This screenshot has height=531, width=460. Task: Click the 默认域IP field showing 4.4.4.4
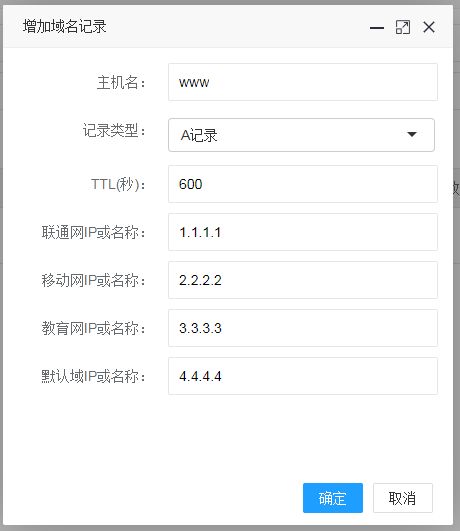coord(303,376)
